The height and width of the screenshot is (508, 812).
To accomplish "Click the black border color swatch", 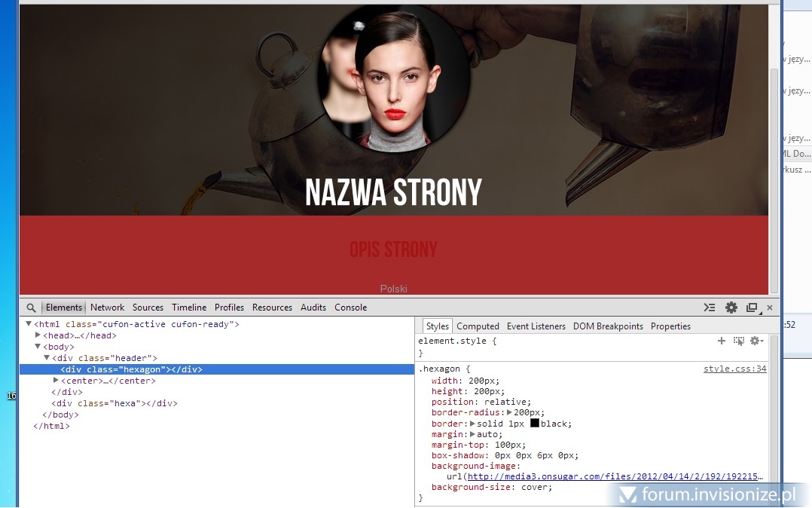I will pyautogui.click(x=535, y=424).
